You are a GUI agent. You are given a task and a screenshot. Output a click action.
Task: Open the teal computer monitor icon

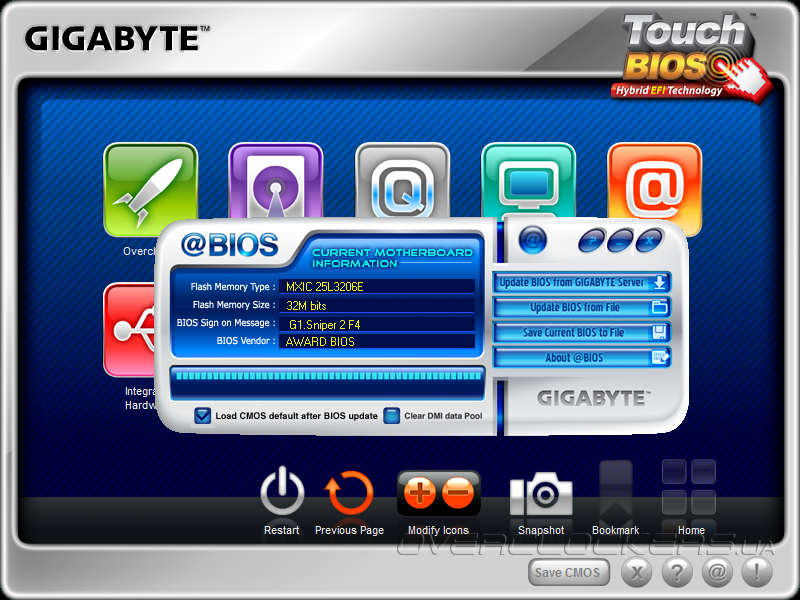point(529,181)
